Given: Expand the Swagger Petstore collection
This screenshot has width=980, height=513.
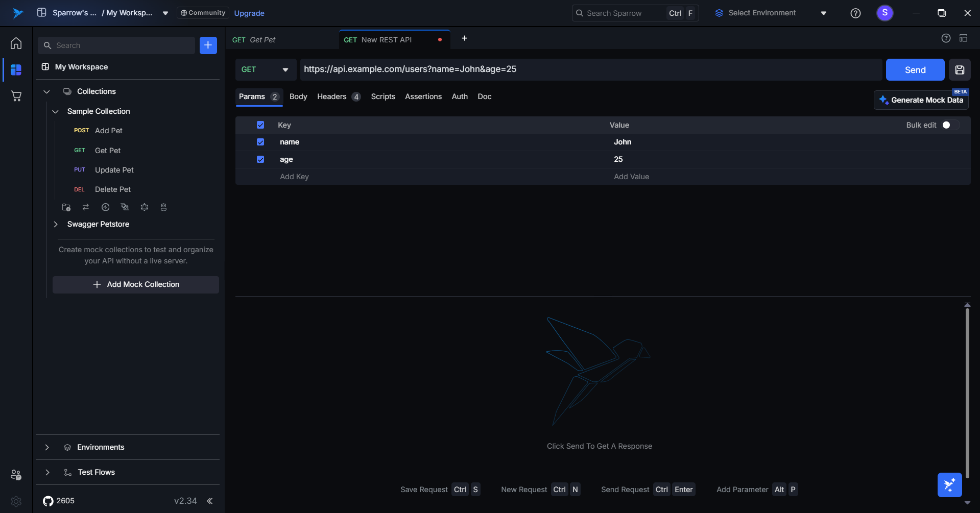Looking at the screenshot, I should click(56, 224).
